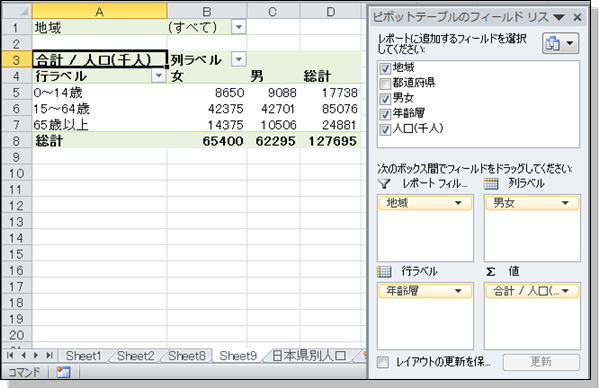Open the 地域 report filter dropdown in B1

coord(239,27)
